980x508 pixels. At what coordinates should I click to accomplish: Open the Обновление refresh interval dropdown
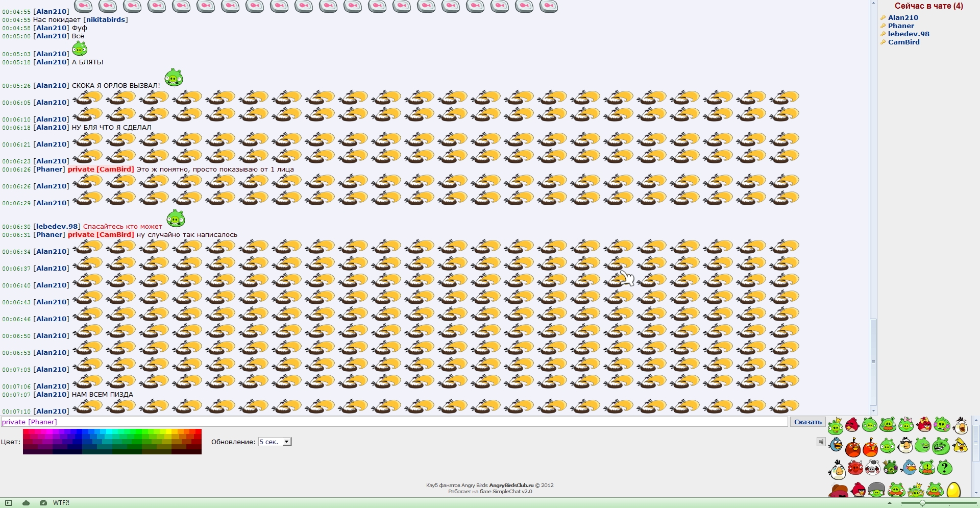click(x=275, y=442)
